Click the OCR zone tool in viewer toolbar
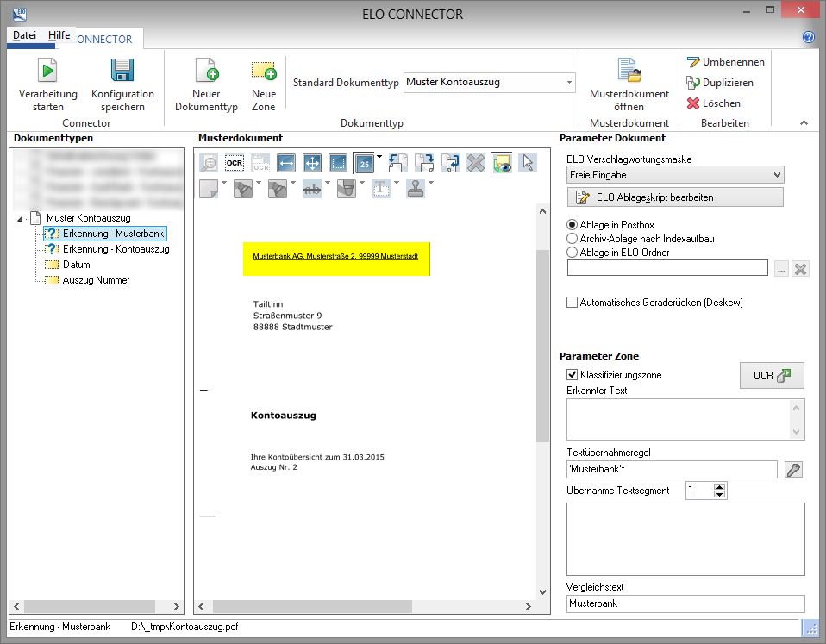The image size is (826, 644). 235,163
